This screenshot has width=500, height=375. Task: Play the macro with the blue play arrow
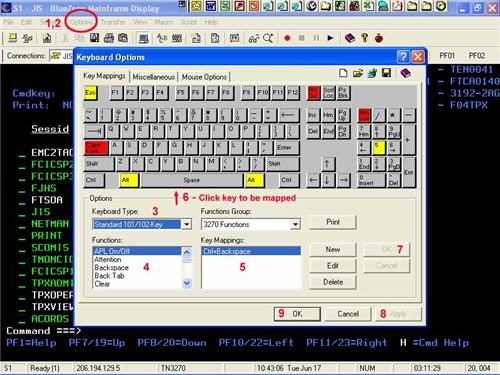coord(330,38)
